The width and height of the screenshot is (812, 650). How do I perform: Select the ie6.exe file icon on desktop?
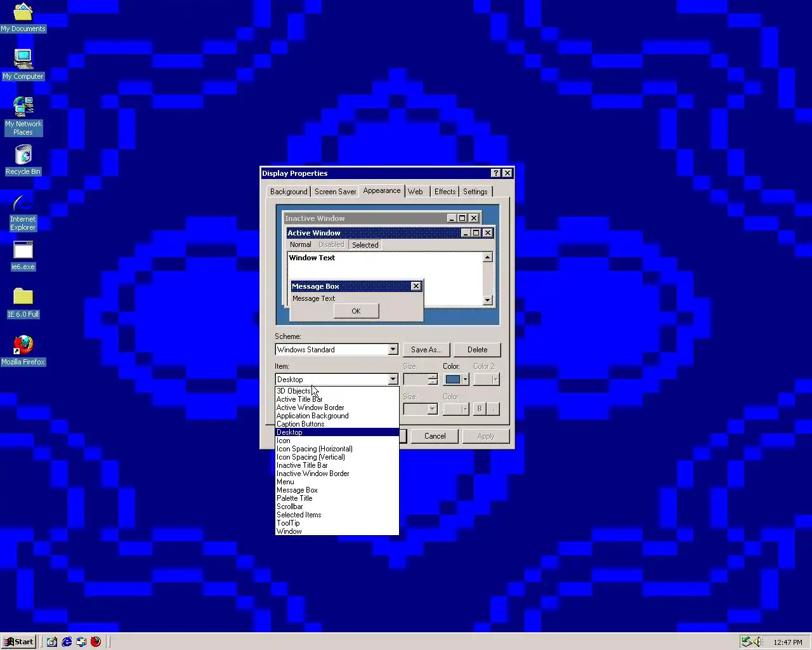23,255
